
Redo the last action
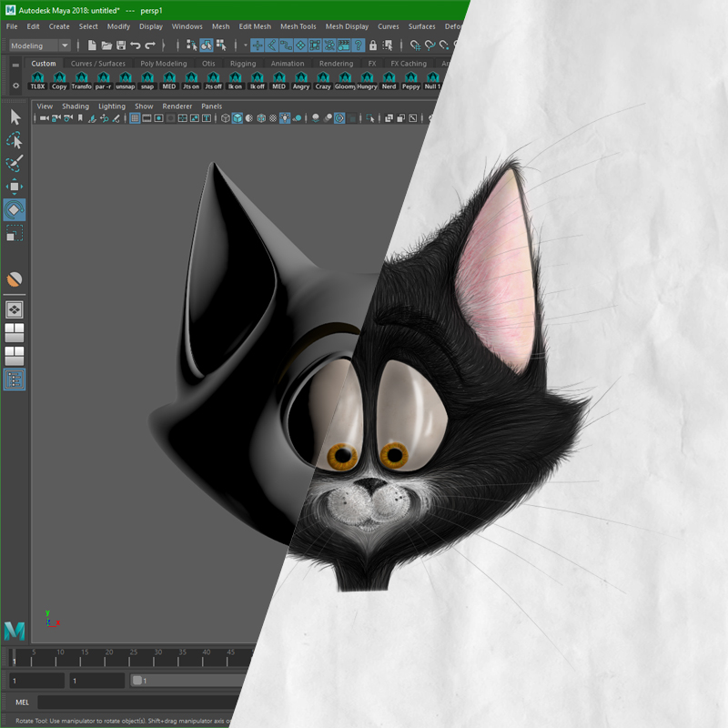coord(150,45)
